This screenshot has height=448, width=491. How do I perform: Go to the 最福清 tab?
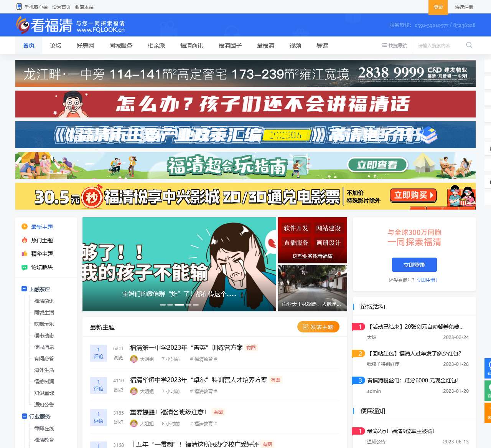click(265, 45)
